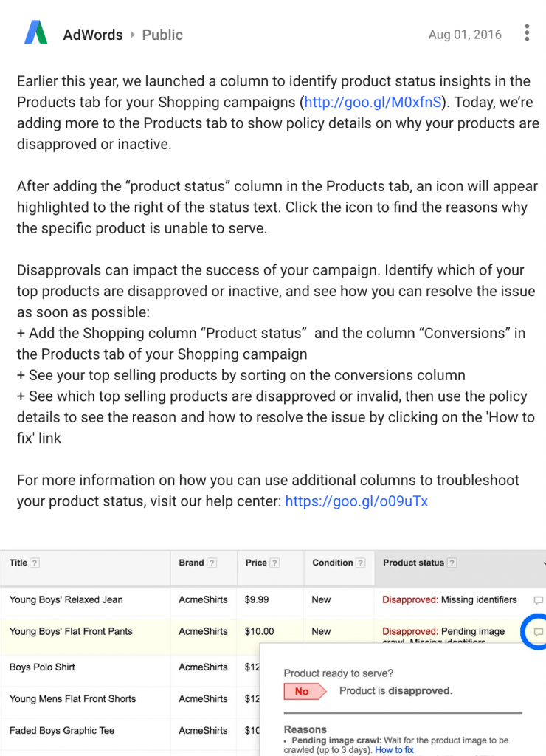
Task: Open policy details icon for Relaxed Jean
Action: [x=539, y=600]
